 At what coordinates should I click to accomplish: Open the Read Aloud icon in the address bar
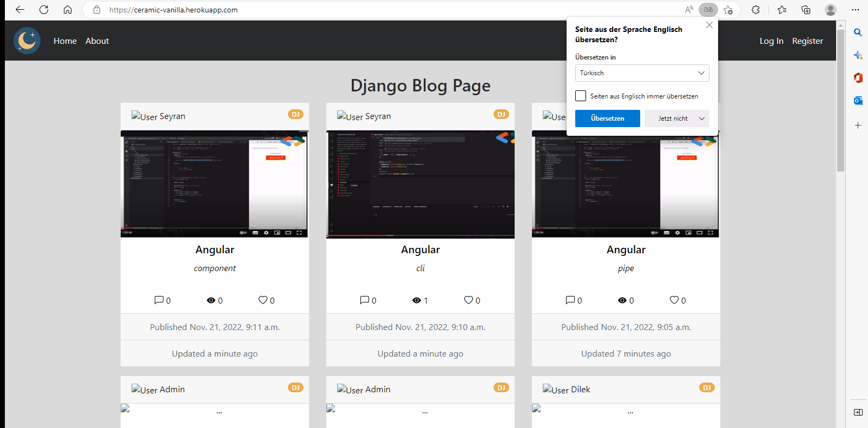click(689, 10)
